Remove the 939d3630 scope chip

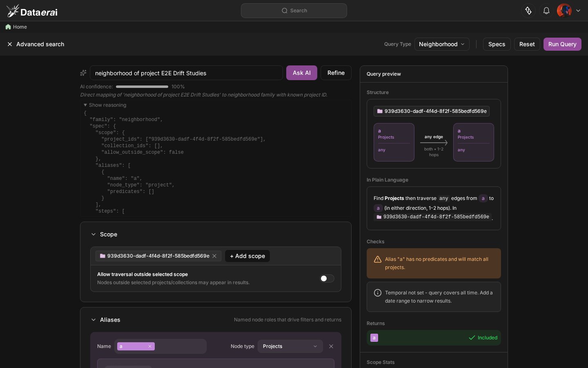[214, 256]
